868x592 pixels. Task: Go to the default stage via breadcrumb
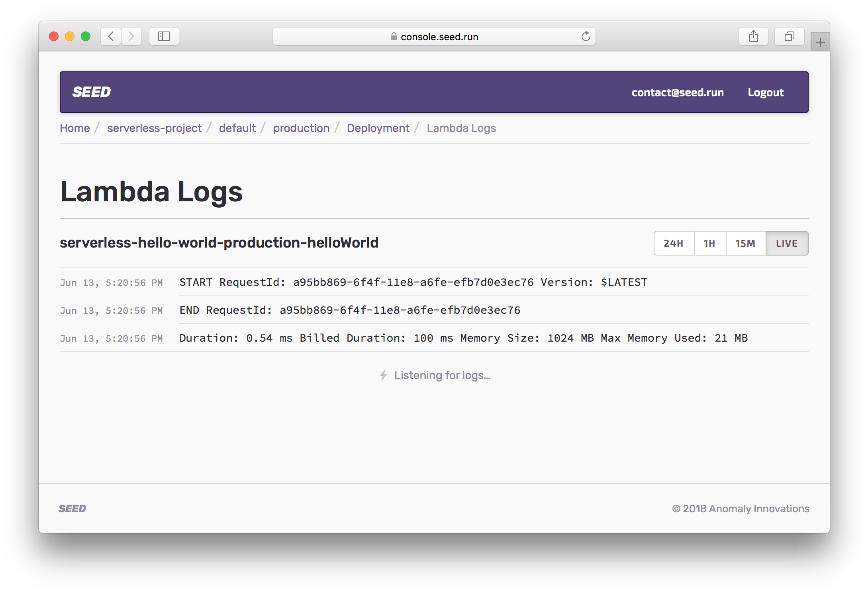(237, 128)
